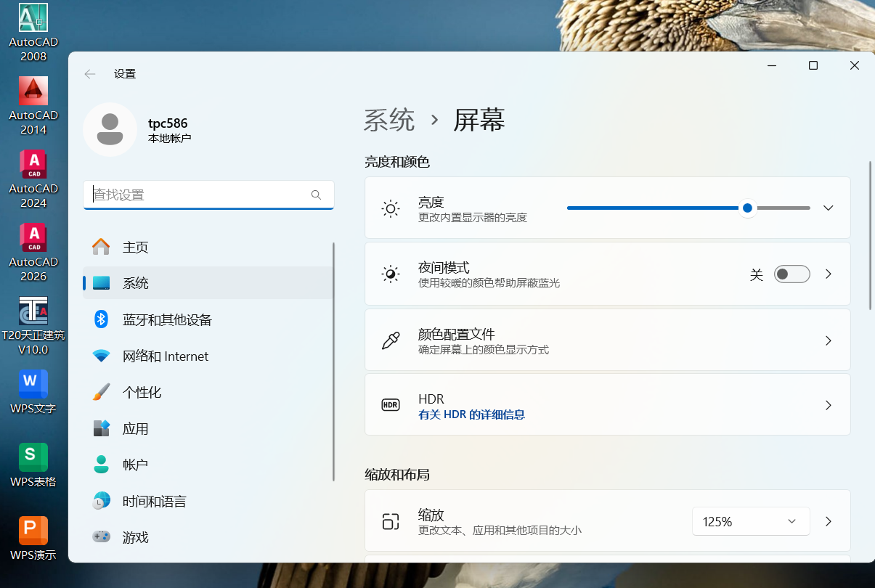875x588 pixels.
Task: Open HDR settings via chevron
Action: pyautogui.click(x=829, y=405)
